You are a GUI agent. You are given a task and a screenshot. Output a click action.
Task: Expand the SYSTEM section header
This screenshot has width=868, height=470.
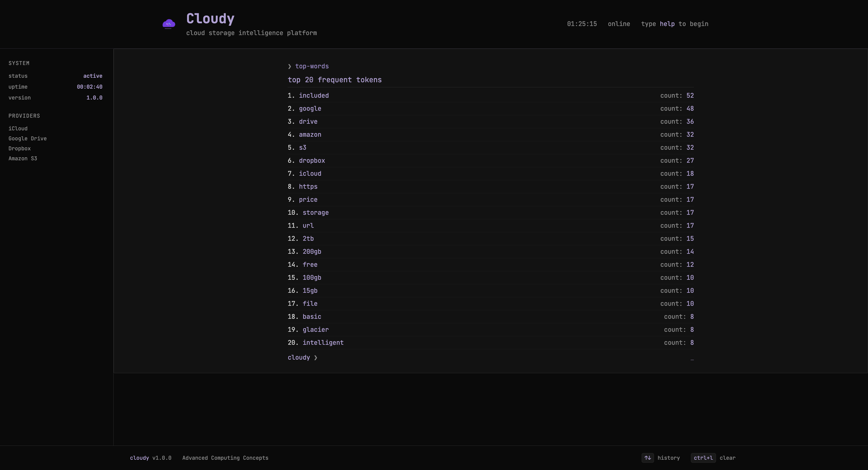(x=19, y=63)
